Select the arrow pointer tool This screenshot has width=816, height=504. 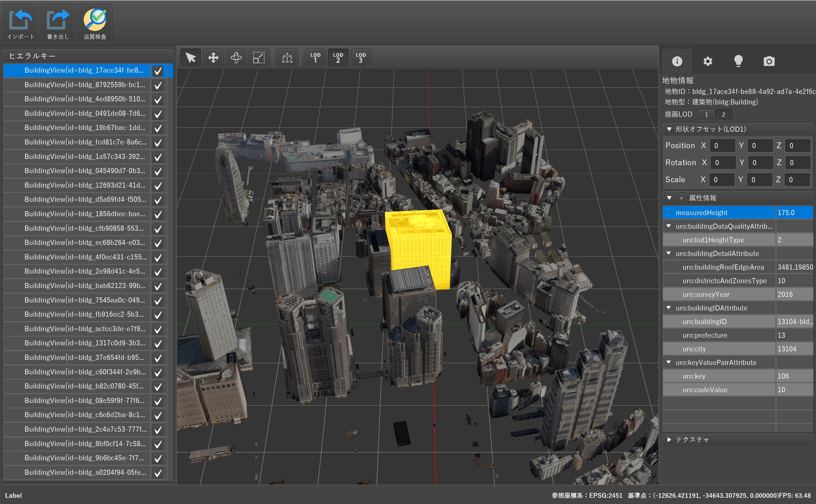[191, 58]
